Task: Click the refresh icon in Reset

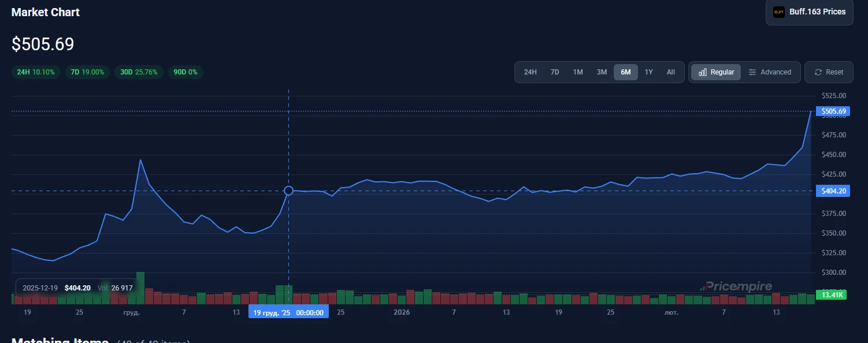Action: (x=818, y=72)
